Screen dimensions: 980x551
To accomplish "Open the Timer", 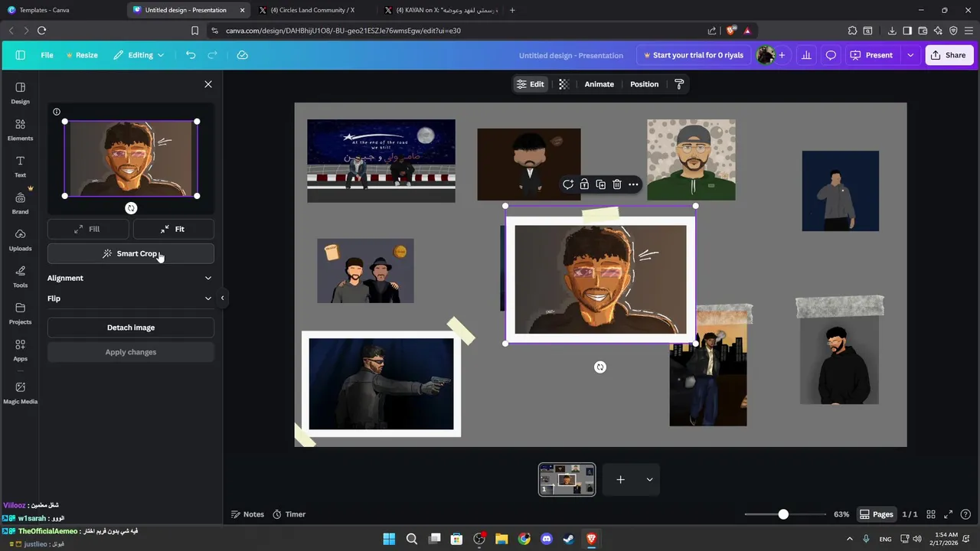I will [289, 514].
